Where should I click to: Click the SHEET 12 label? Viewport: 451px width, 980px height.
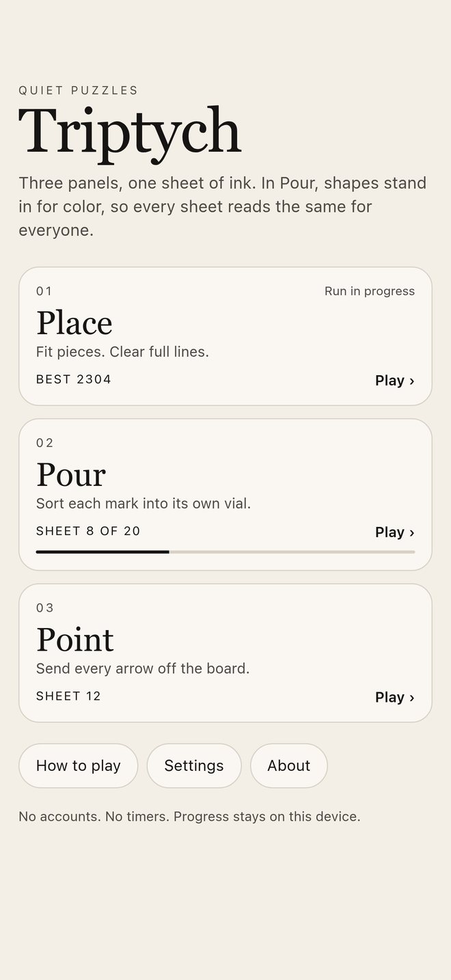pos(68,696)
